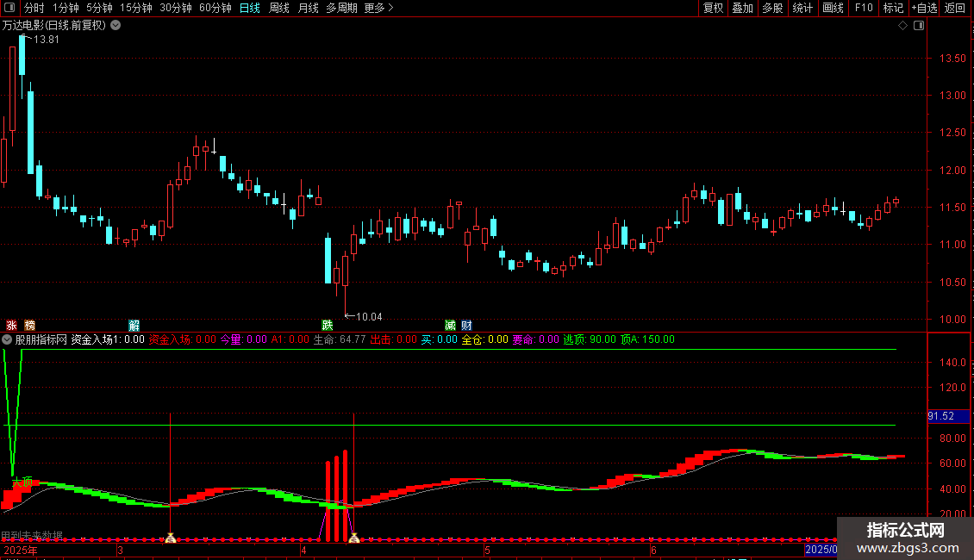Click the 标记 mark button
The image size is (974, 560).
(x=893, y=8)
